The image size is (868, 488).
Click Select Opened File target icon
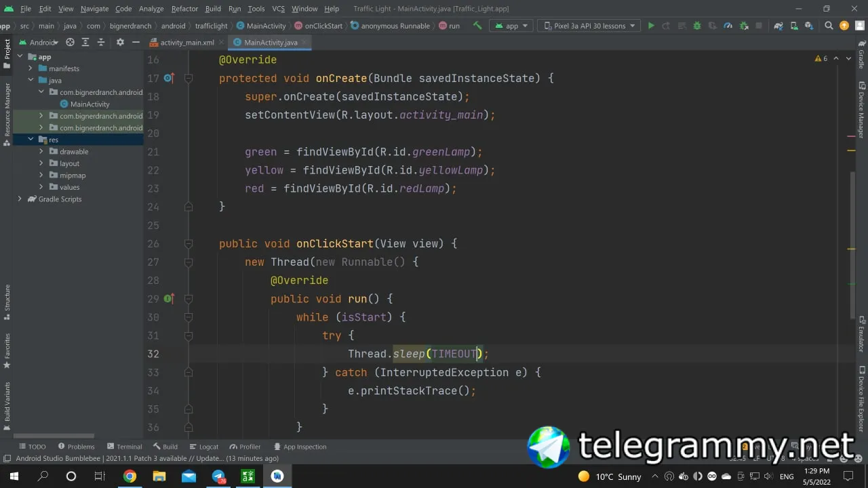click(70, 42)
